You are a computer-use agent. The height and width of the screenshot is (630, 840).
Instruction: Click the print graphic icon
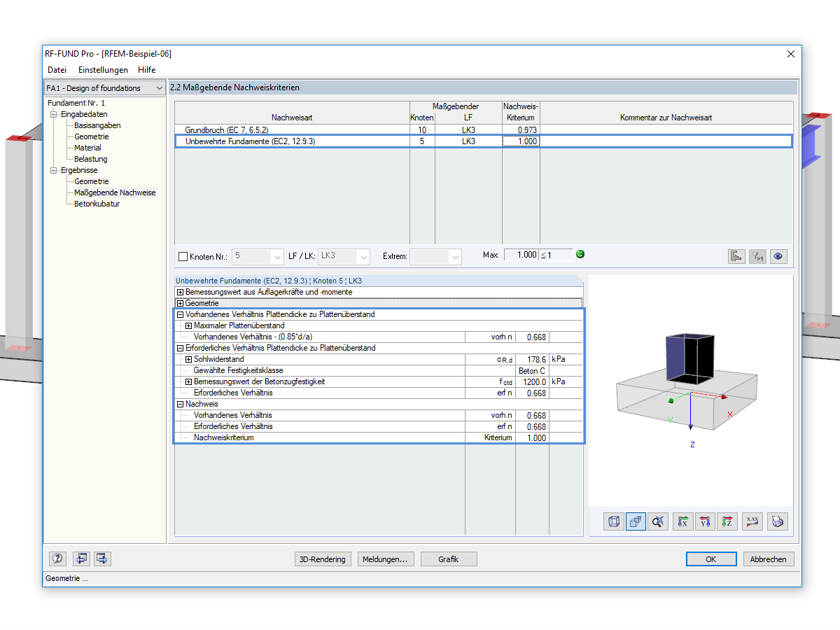tap(778, 521)
